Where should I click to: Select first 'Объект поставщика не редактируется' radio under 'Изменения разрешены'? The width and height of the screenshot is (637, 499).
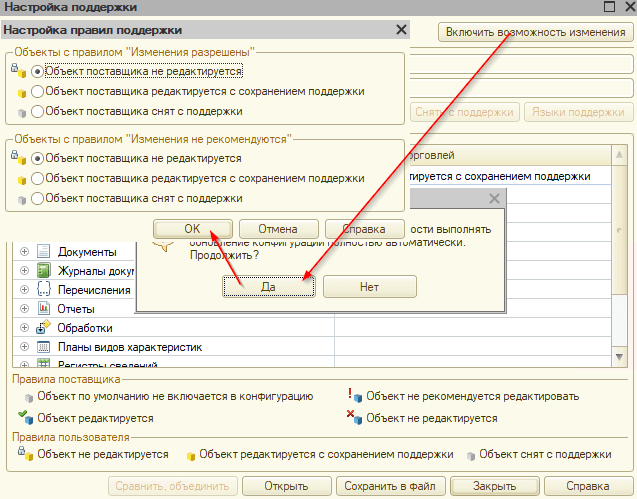(37, 72)
